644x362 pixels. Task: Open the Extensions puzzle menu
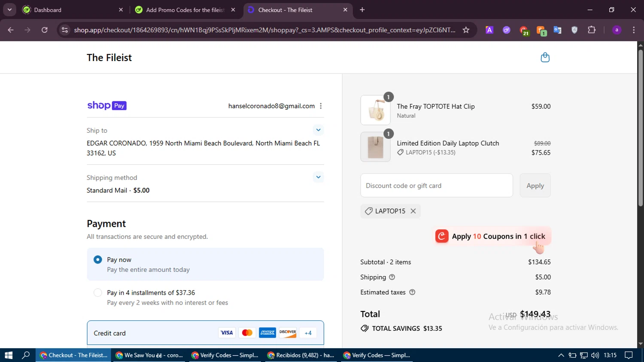click(592, 30)
